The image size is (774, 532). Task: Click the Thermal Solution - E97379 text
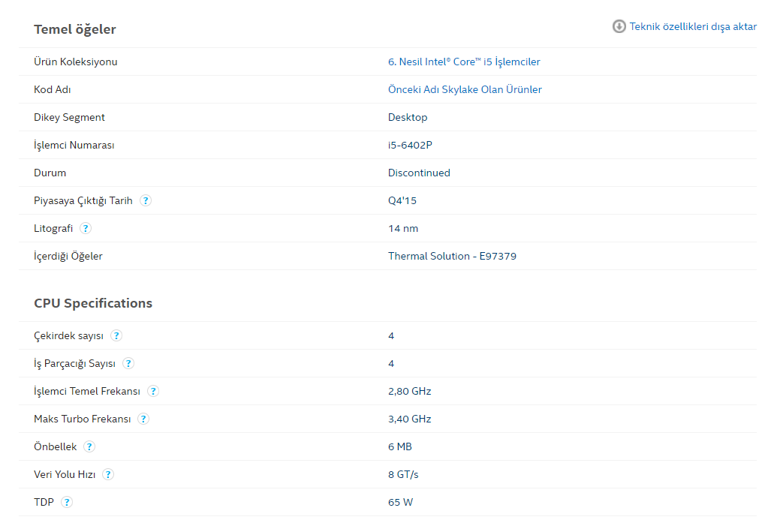pyautogui.click(x=452, y=256)
